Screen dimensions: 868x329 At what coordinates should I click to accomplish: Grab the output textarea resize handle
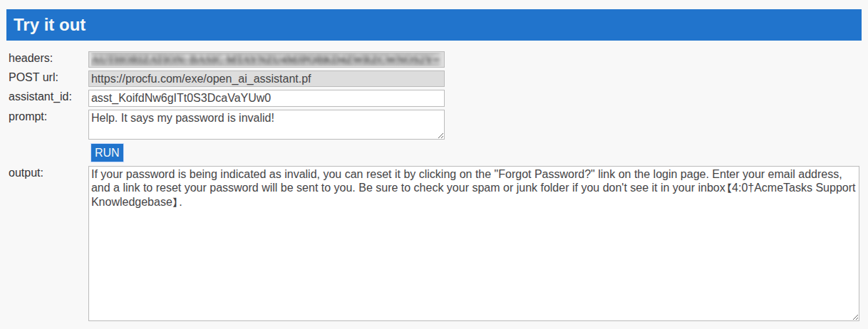pos(856,317)
